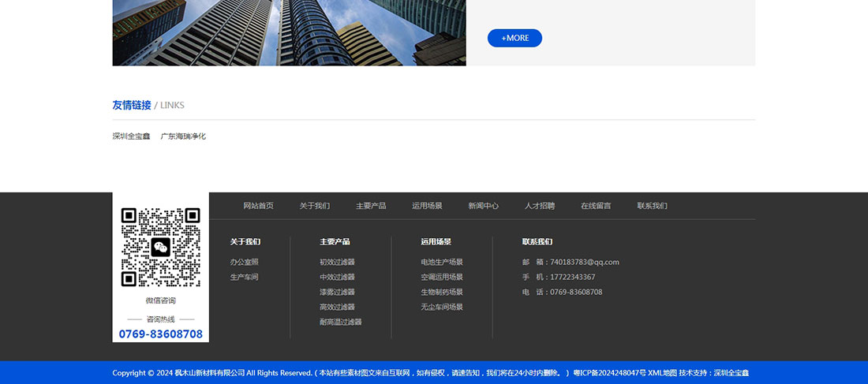Open the 电池生产场景 link
Screen dimensions: 868x384
(x=442, y=262)
